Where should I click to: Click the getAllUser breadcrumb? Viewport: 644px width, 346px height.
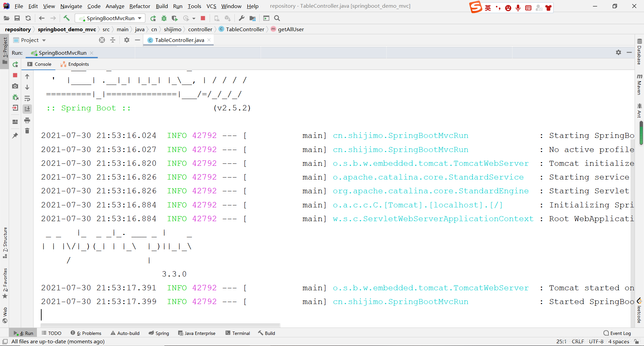[291, 29]
